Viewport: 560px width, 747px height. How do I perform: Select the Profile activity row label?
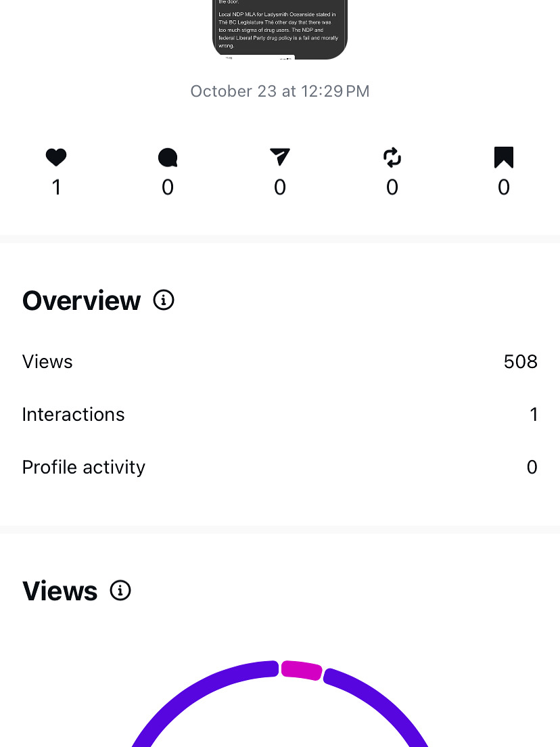tap(84, 467)
